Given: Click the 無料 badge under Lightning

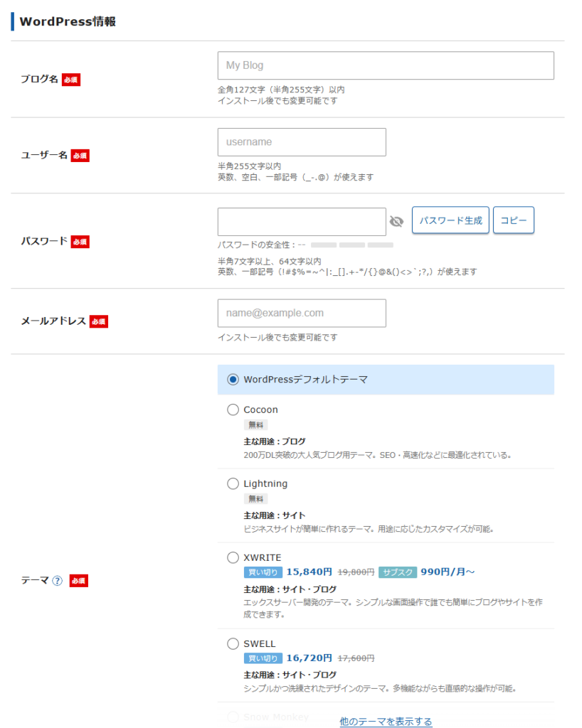Looking at the screenshot, I should coord(255,498).
